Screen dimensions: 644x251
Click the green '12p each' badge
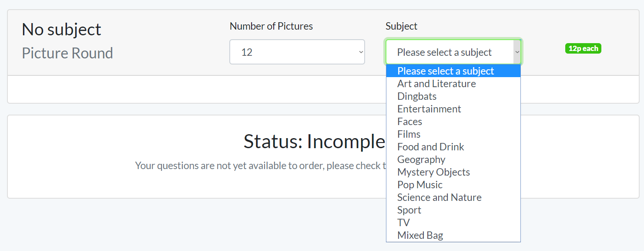(x=583, y=49)
